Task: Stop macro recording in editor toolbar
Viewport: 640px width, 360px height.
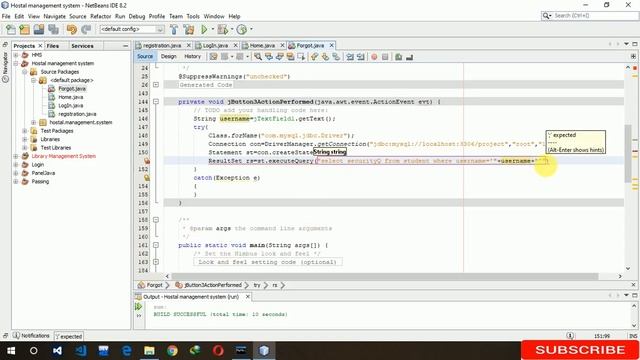Action: (385, 57)
